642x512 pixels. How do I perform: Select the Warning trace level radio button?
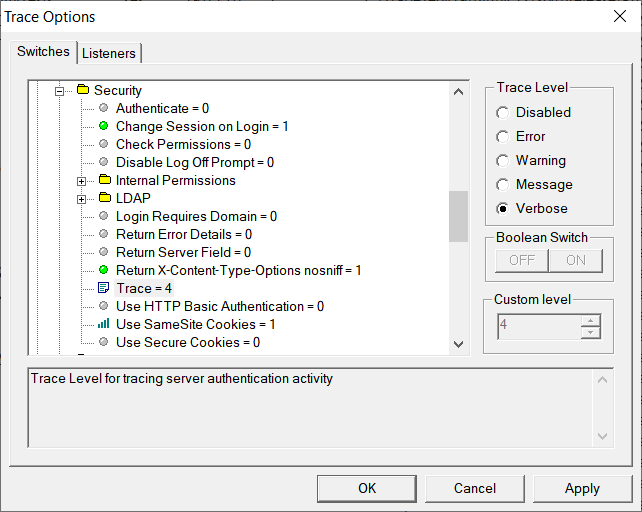(x=502, y=161)
